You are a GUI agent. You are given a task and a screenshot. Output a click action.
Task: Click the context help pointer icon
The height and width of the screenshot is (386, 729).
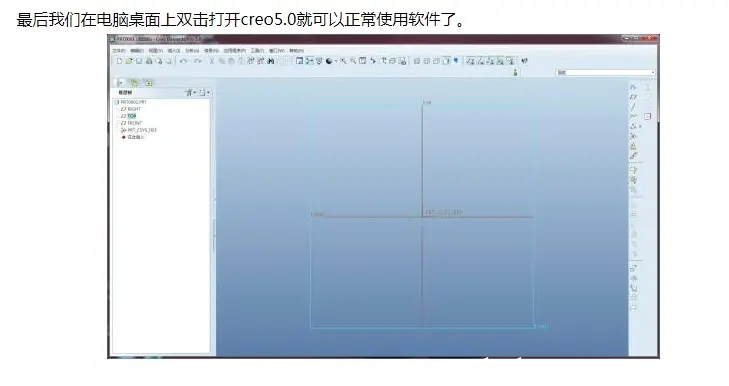click(524, 61)
